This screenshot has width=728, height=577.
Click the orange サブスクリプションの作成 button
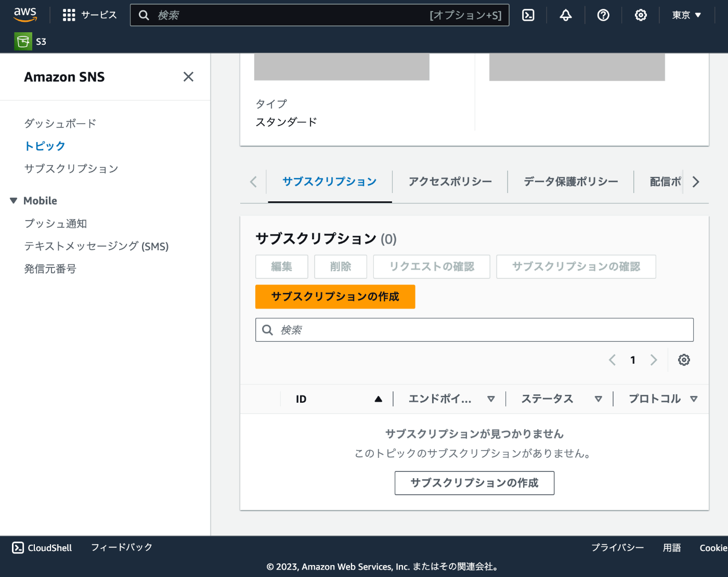click(x=335, y=297)
